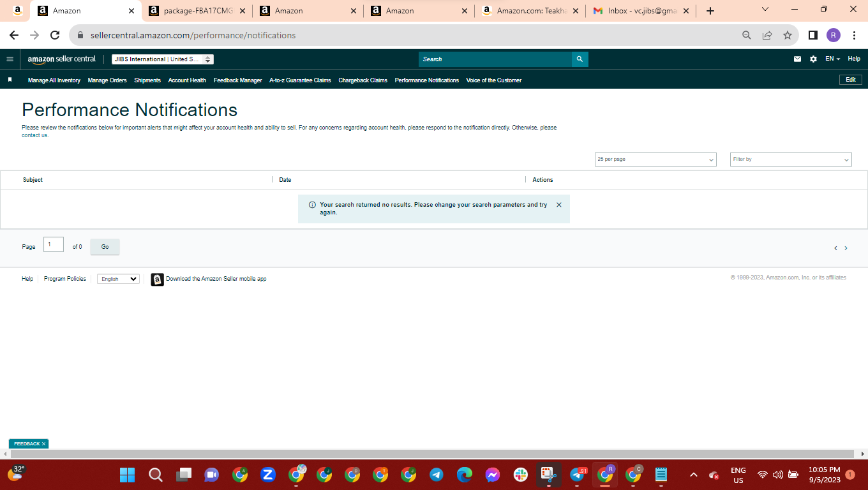Go back with the browser back arrow
The image size is (868, 490).
click(14, 35)
